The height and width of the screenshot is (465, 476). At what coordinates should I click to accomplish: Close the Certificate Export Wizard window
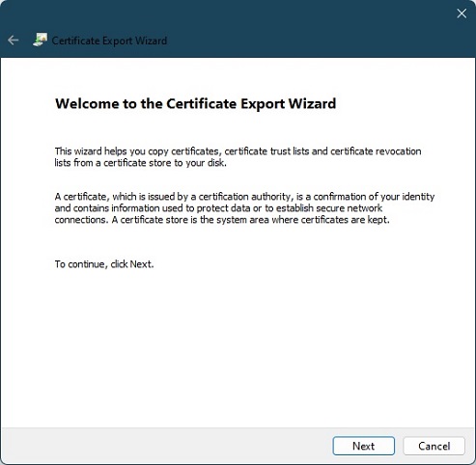click(462, 14)
